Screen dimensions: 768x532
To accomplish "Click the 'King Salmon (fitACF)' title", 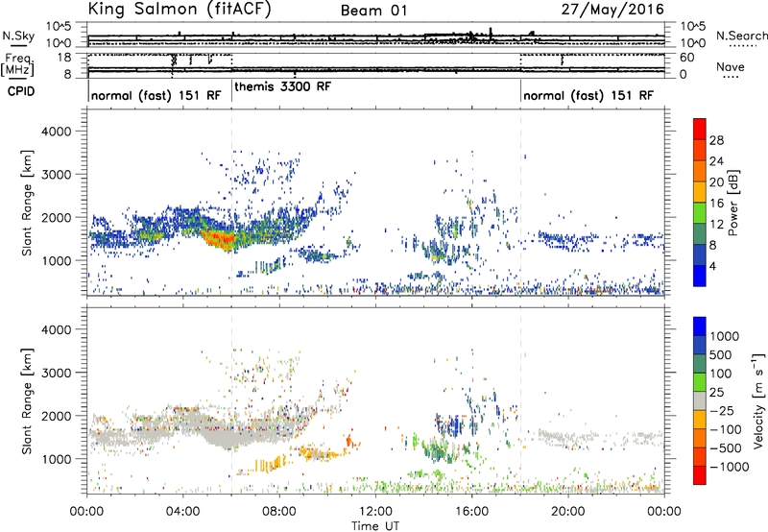I will point(180,9).
